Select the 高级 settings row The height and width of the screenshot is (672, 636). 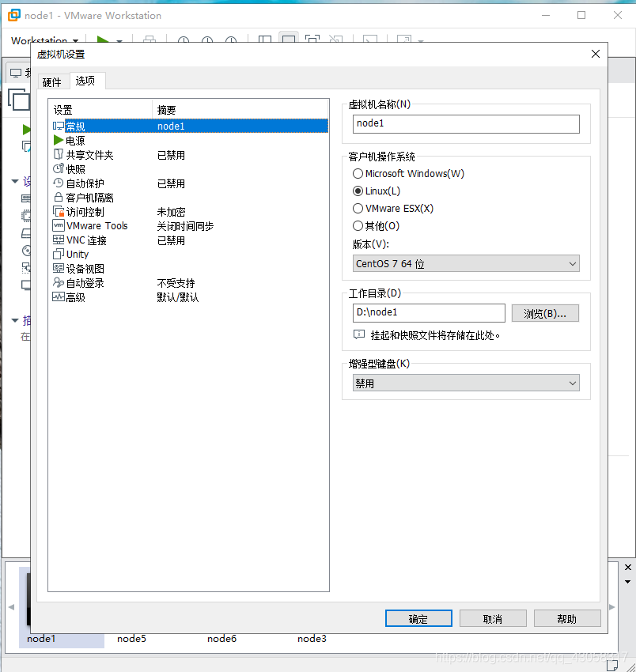coord(190,296)
